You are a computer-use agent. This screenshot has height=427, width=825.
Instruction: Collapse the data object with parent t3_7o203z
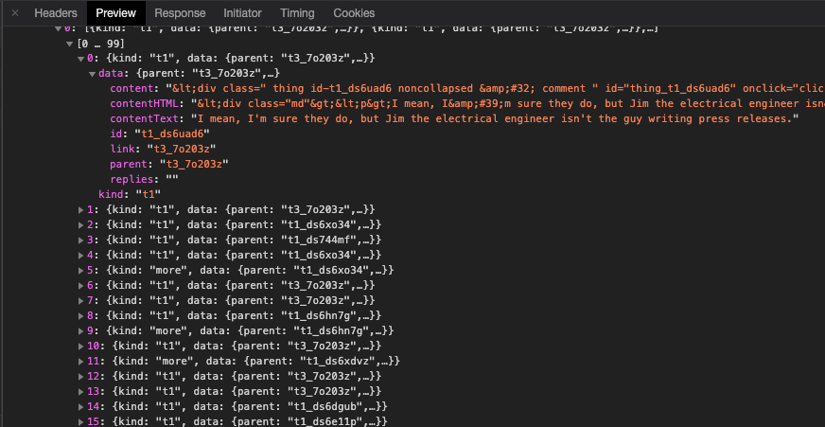(x=93, y=74)
